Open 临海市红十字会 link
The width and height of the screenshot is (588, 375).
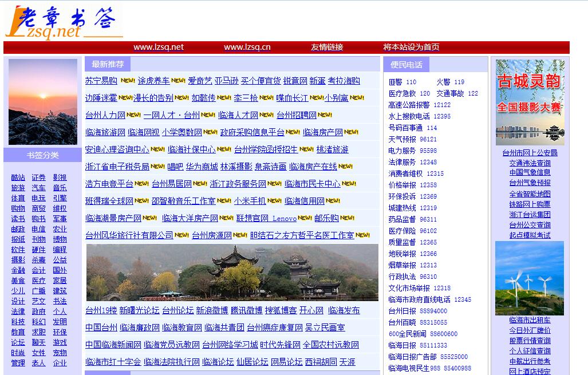point(113,362)
